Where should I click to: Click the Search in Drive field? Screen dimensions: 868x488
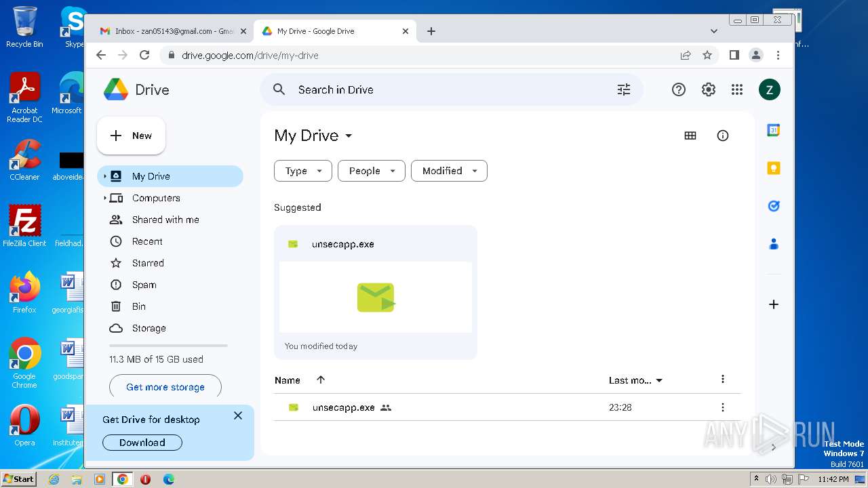[x=452, y=89]
